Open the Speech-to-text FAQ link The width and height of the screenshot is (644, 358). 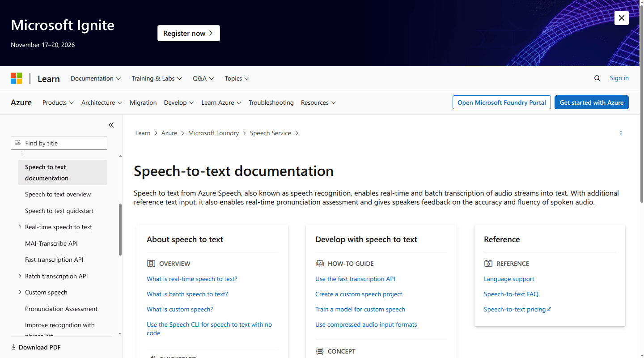(511, 294)
